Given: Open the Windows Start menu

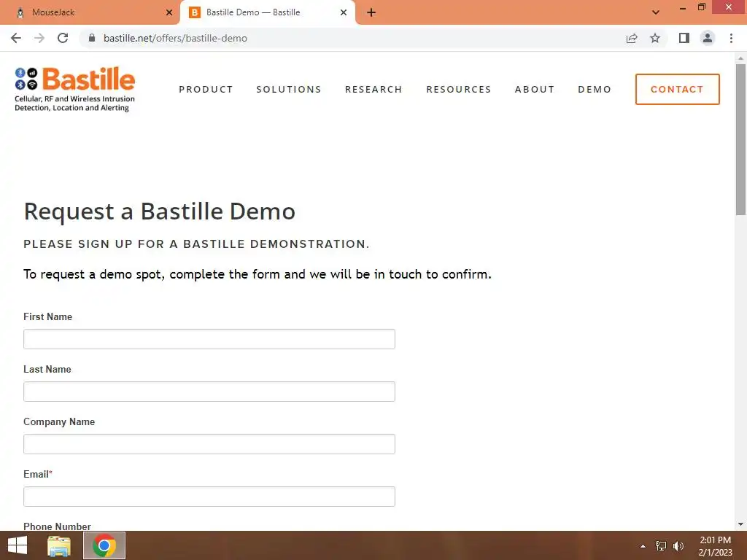Looking at the screenshot, I should coord(18,545).
